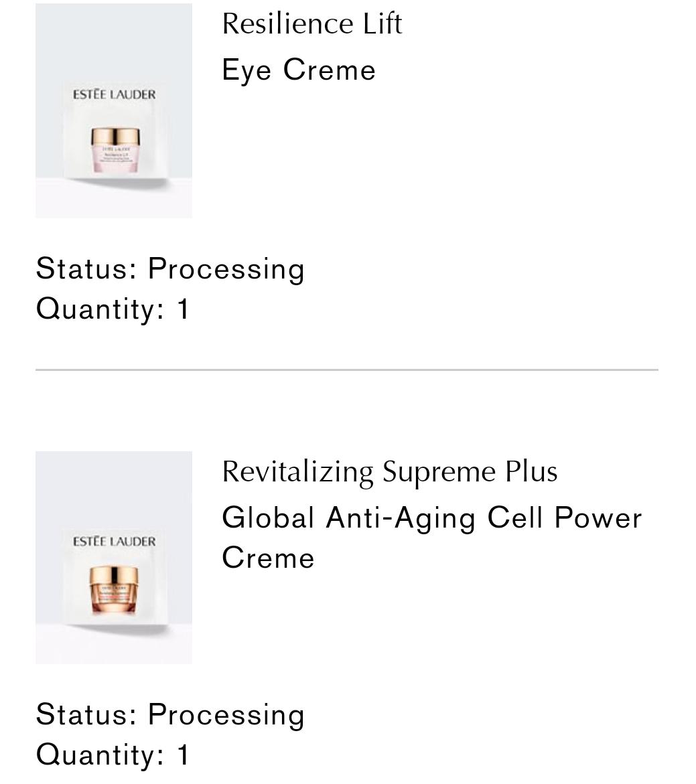Click the wrapped 'Creme' line of second product
The image size is (696, 784).
pos(268,558)
